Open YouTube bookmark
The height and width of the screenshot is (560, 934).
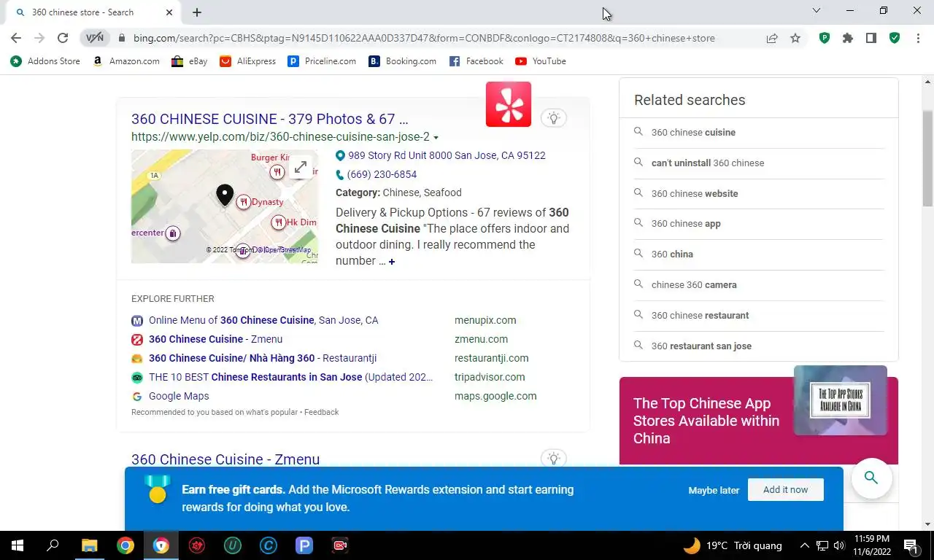[x=541, y=61]
